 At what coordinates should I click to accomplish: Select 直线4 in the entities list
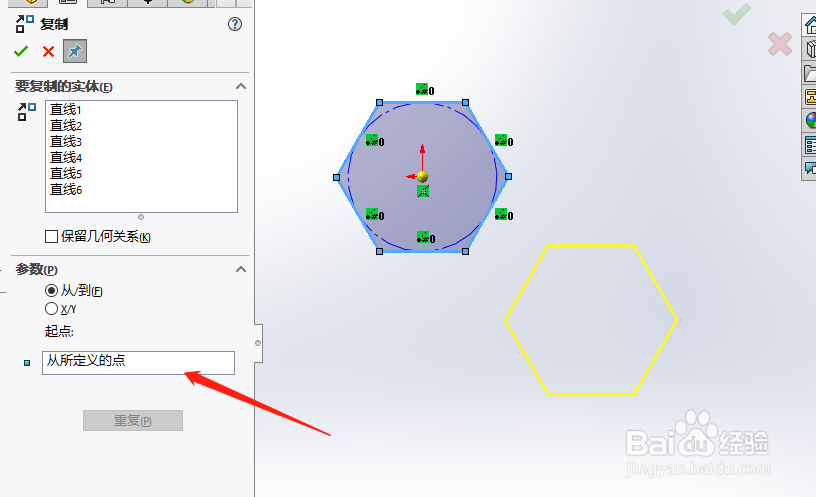click(x=66, y=157)
